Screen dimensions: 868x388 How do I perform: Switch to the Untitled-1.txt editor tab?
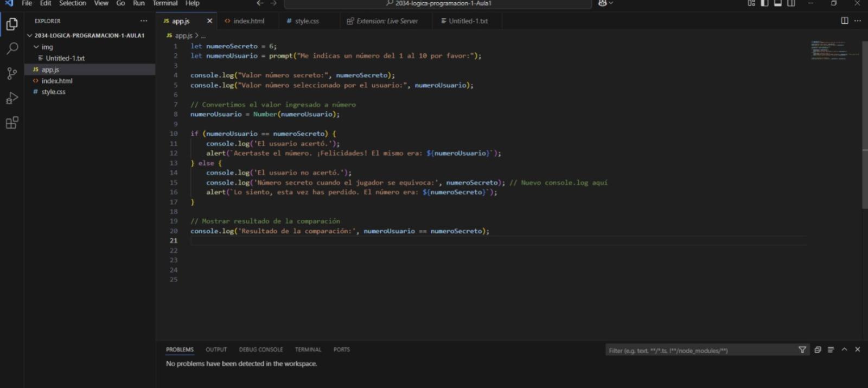coord(468,21)
